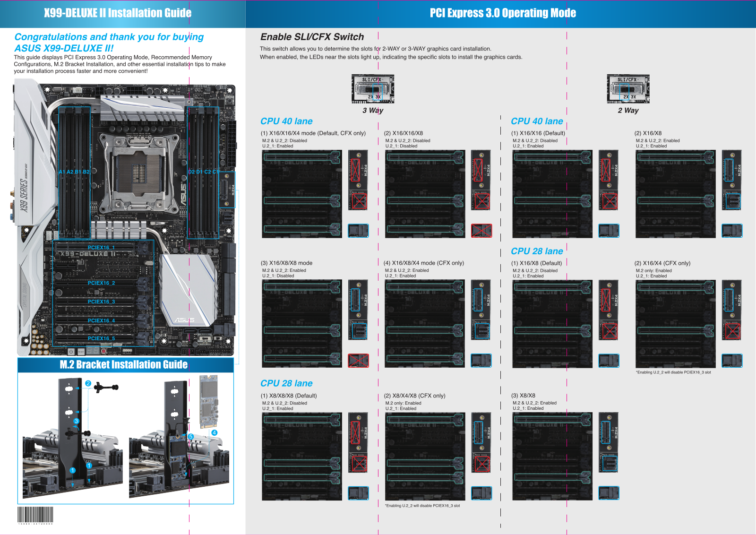Click the 'D2 D1 C2 C1' memory slot label
The image size is (756, 535).
click(204, 172)
